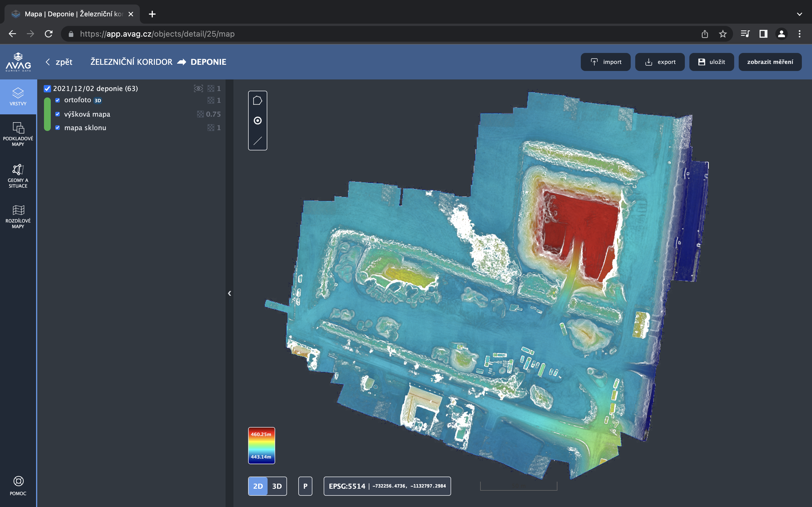Select the line drawing tool

point(257,141)
